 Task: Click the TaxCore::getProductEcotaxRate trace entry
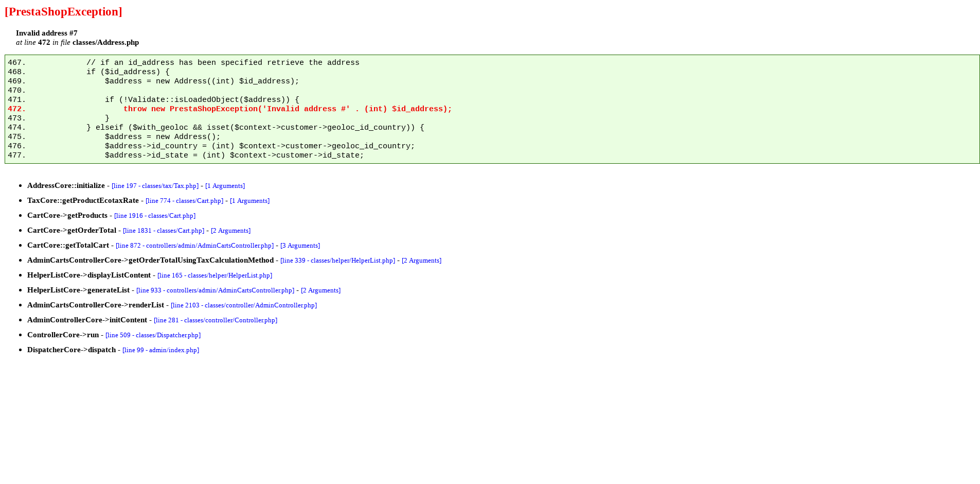click(x=83, y=200)
